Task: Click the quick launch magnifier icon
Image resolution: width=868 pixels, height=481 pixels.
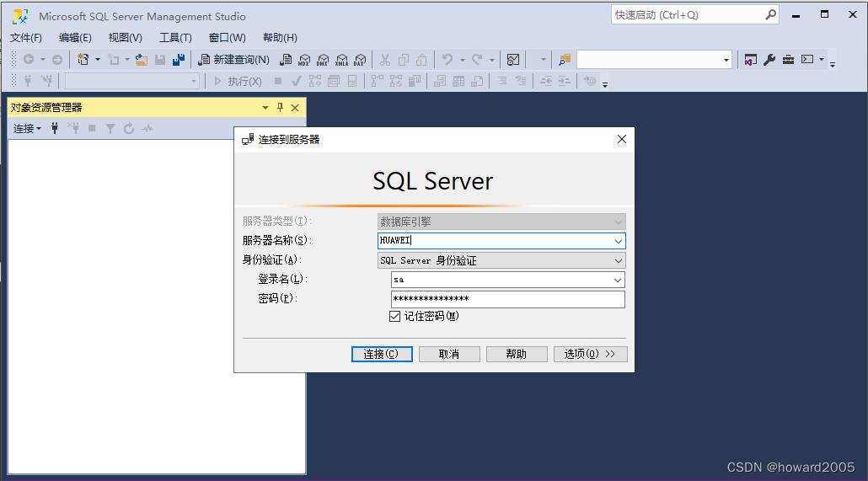Action: (x=770, y=15)
